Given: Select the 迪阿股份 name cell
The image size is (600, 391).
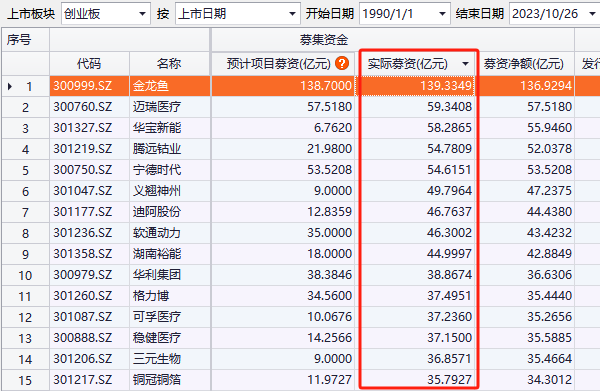Looking at the screenshot, I should 170,212.
